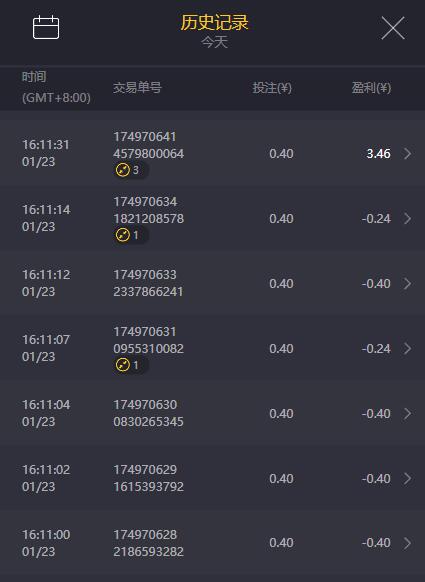Viewport: 425px width, 582px height.
Task: Select transaction 1749706300830265345
Action: 148,413
